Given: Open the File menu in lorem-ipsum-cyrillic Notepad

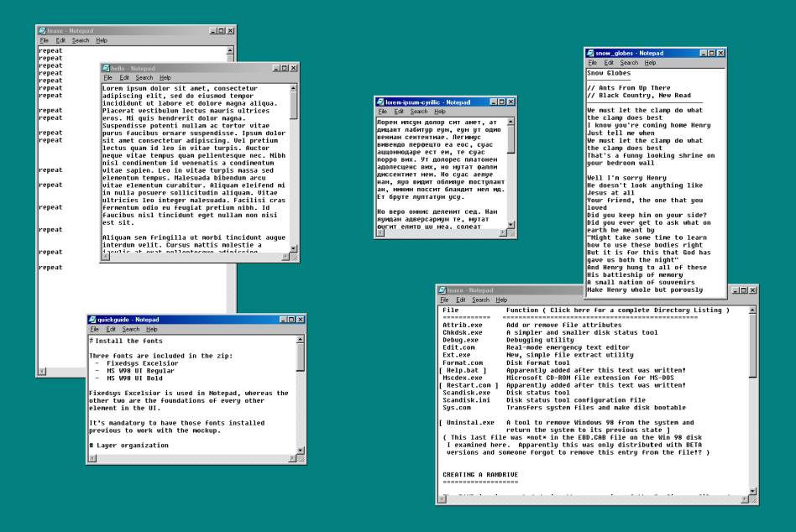Looking at the screenshot, I should point(383,111).
